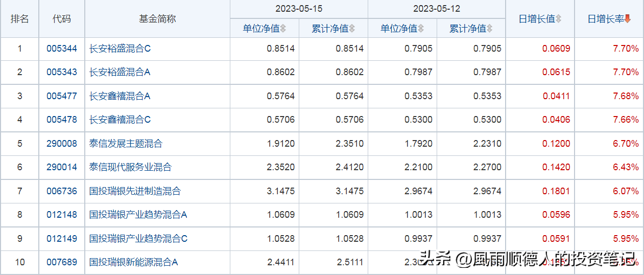
Task: Open fund code 006736 link
Action: coord(62,191)
